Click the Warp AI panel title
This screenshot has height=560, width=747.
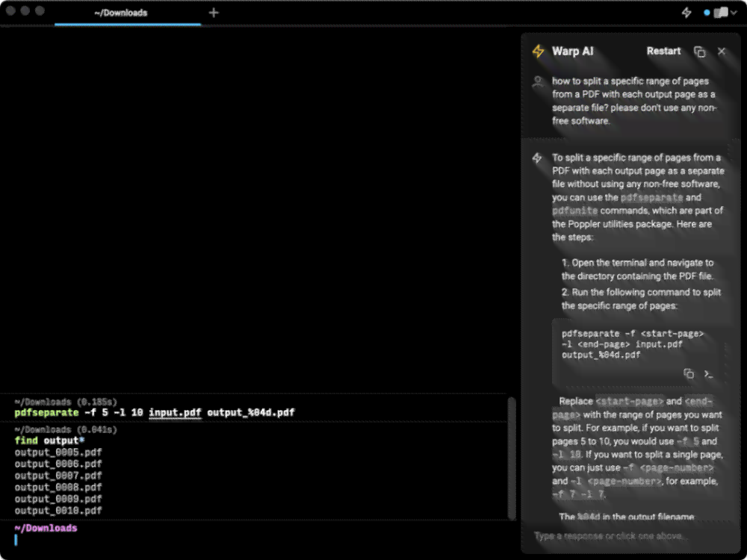[573, 51]
